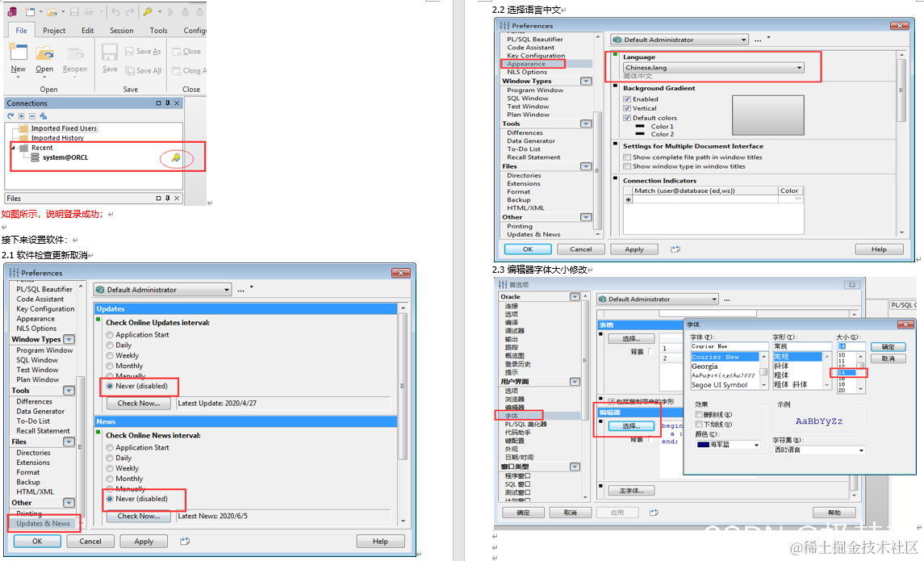Click Check Now under News section
This screenshot has height=561, width=924.
click(x=139, y=517)
